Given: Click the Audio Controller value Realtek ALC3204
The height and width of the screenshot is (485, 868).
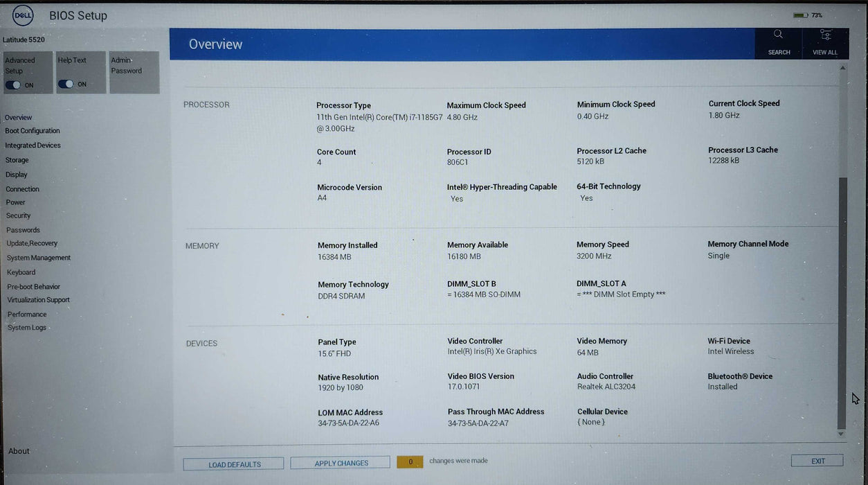Looking at the screenshot, I should pos(606,387).
